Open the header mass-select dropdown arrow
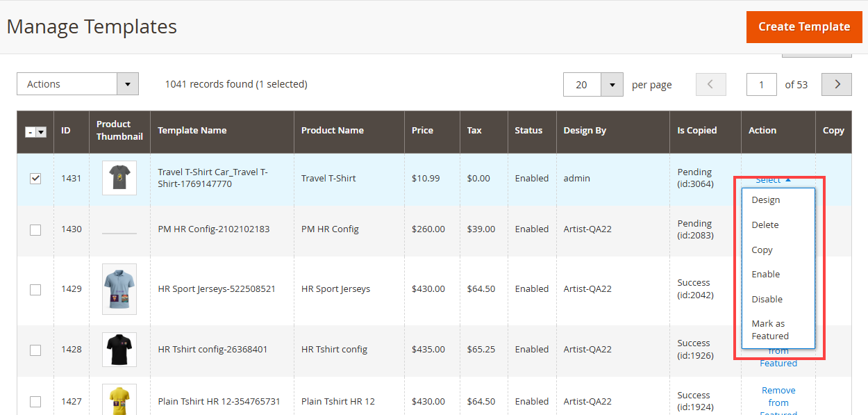The width and height of the screenshot is (868, 415). [41, 132]
